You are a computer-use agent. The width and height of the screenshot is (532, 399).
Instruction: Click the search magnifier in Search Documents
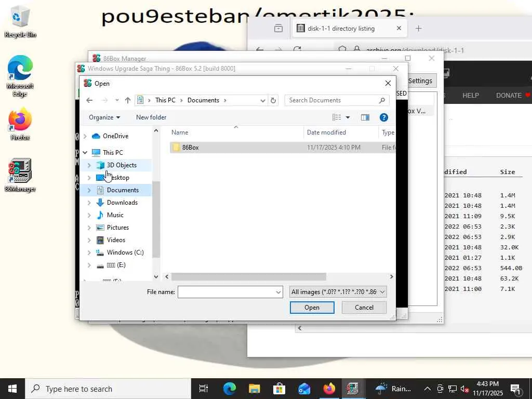click(x=382, y=100)
